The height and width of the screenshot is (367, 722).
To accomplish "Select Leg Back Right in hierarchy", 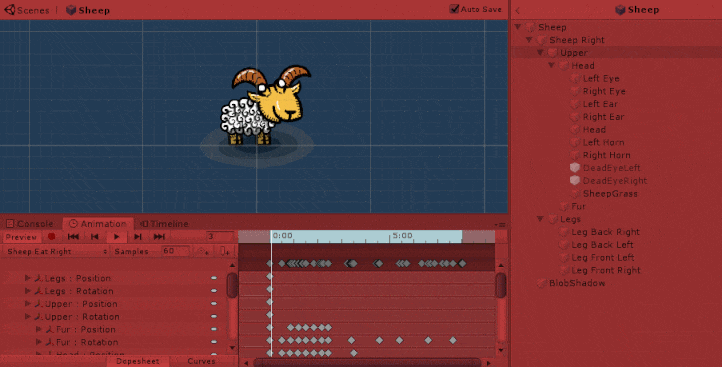I will [x=605, y=232].
